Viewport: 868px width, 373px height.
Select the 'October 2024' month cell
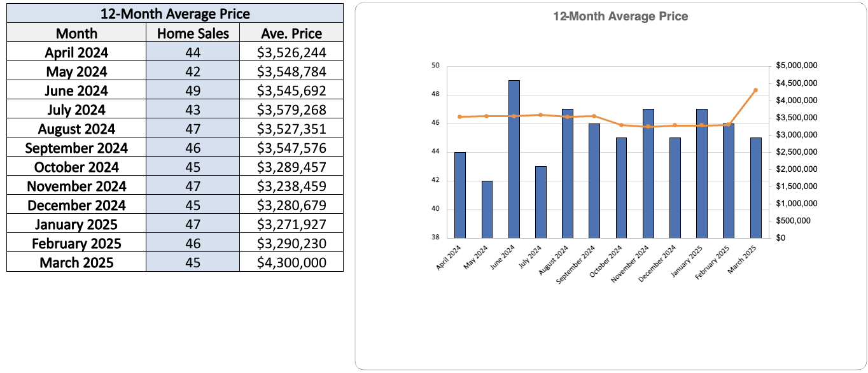point(76,167)
